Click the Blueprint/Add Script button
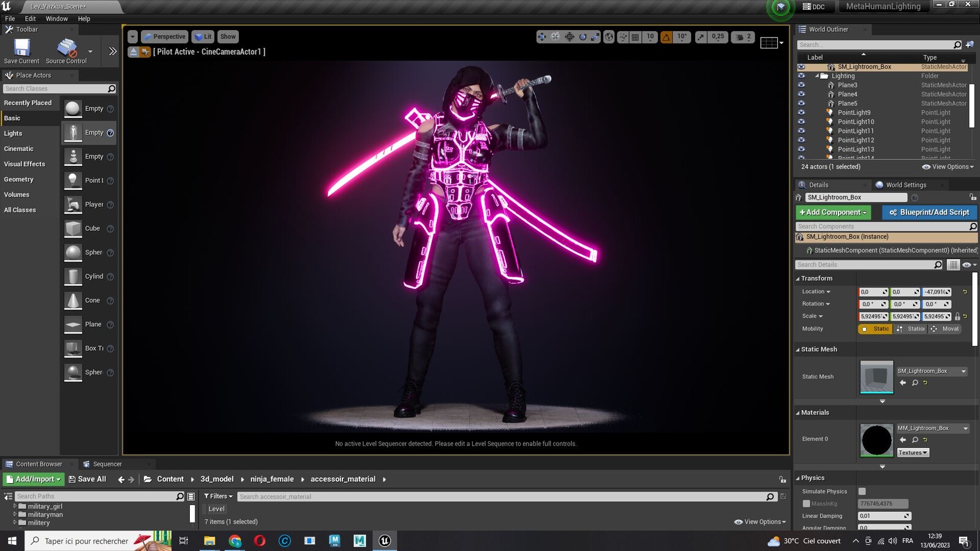Screen dimensions: 980x551 coord(929,212)
